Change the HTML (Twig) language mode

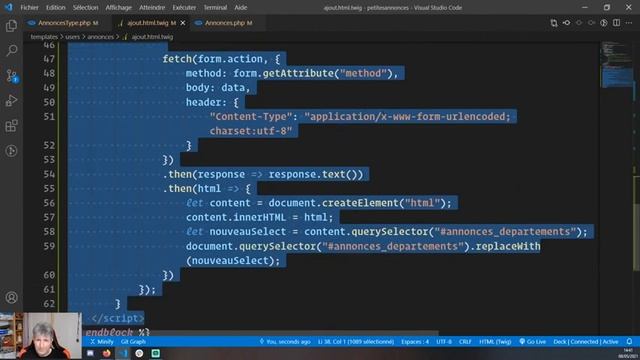click(495, 342)
